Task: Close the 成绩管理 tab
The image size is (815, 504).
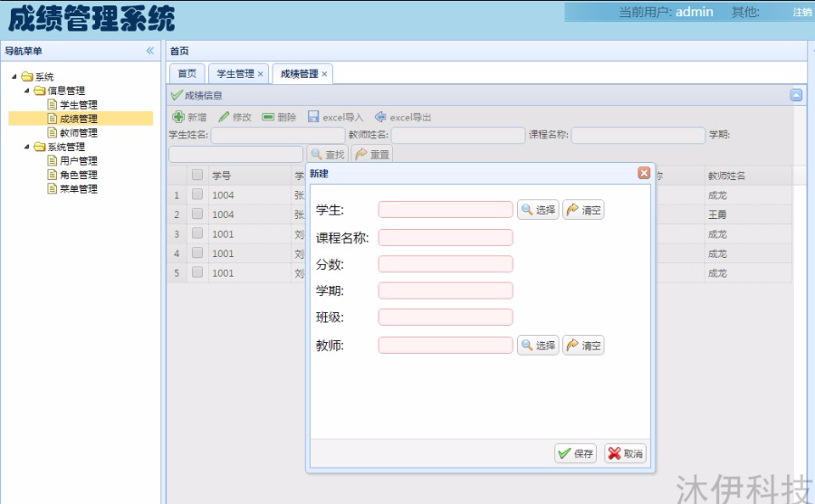Action: point(324,74)
